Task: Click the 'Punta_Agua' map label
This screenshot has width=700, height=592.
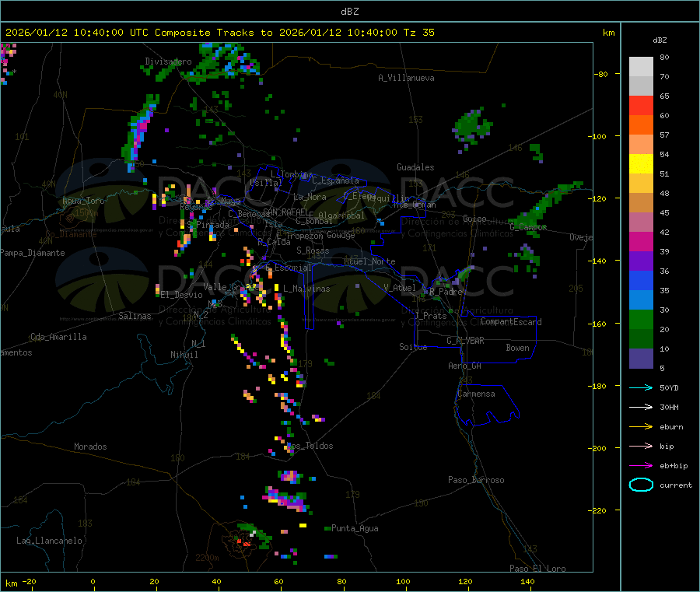Action: (355, 528)
